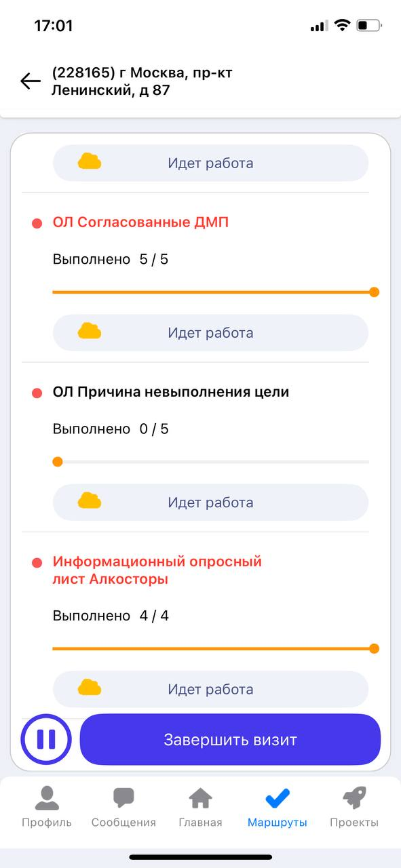Viewport: 401px width, 868px height.
Task: Click topmost Идет работа status button
Action: tap(210, 163)
